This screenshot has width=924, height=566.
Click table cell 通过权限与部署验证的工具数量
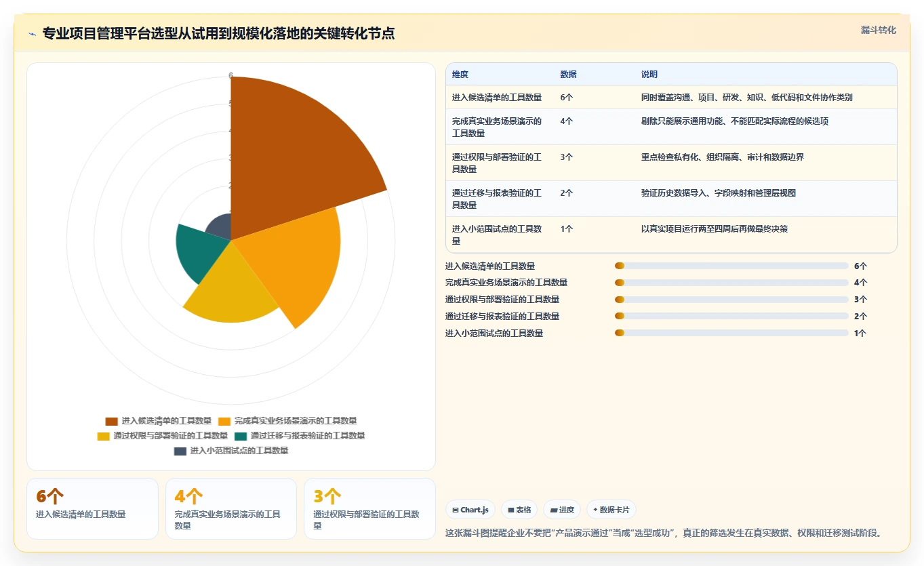coord(497,163)
